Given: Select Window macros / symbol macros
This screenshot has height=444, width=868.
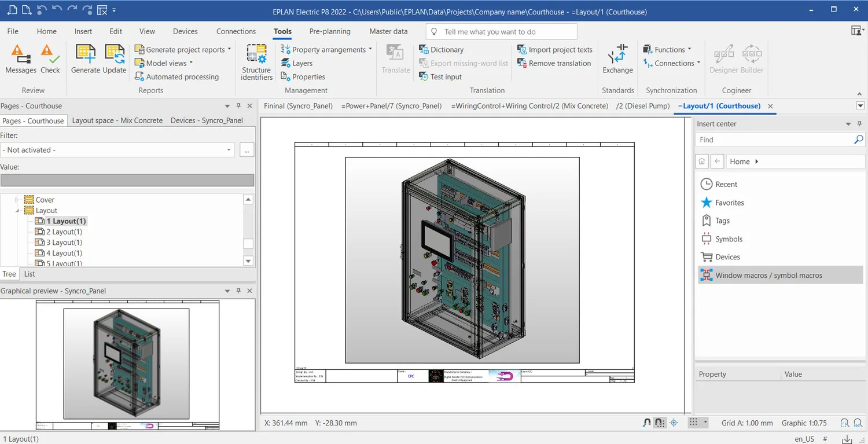Looking at the screenshot, I should pyautogui.click(x=781, y=275).
